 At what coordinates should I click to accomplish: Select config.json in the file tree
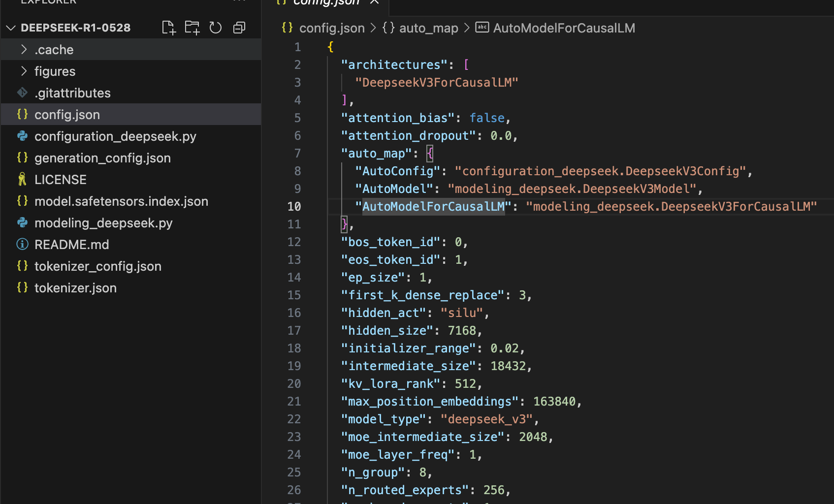click(131, 115)
